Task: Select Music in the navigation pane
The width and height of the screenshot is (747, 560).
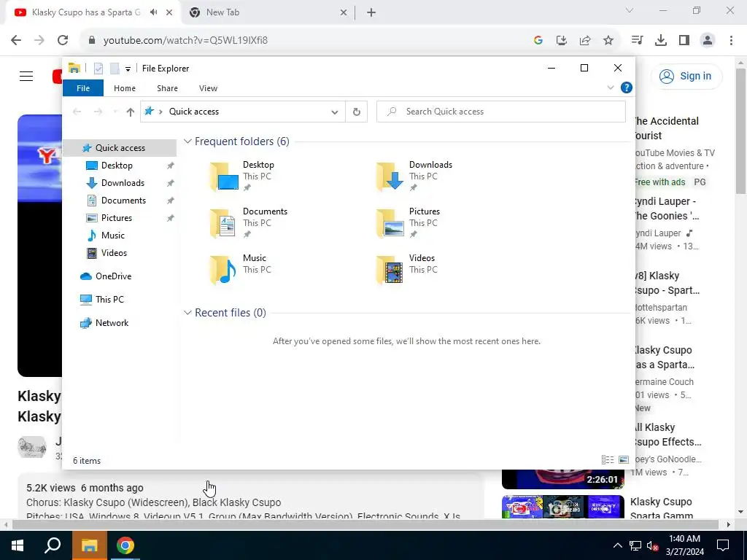Action: pyautogui.click(x=112, y=236)
